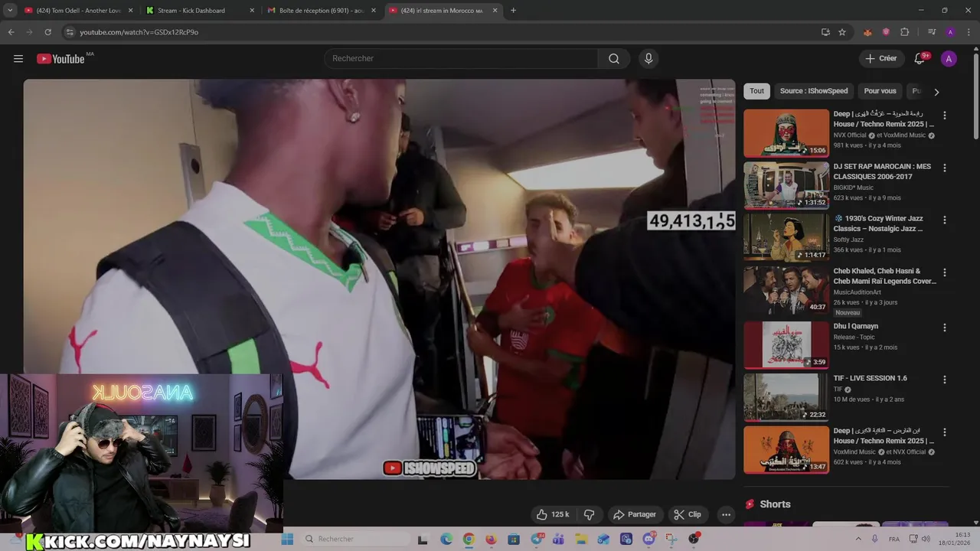
Task: Reload the current page
Action: [x=47, y=32]
